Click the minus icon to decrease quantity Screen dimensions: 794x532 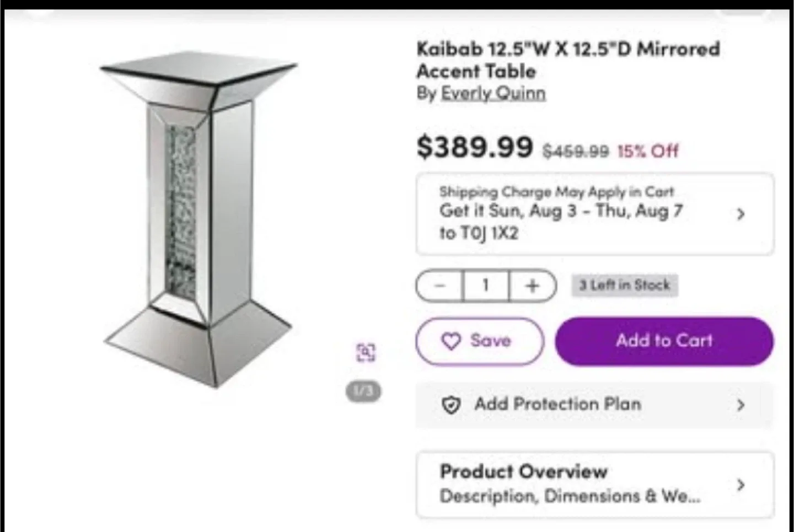point(439,286)
